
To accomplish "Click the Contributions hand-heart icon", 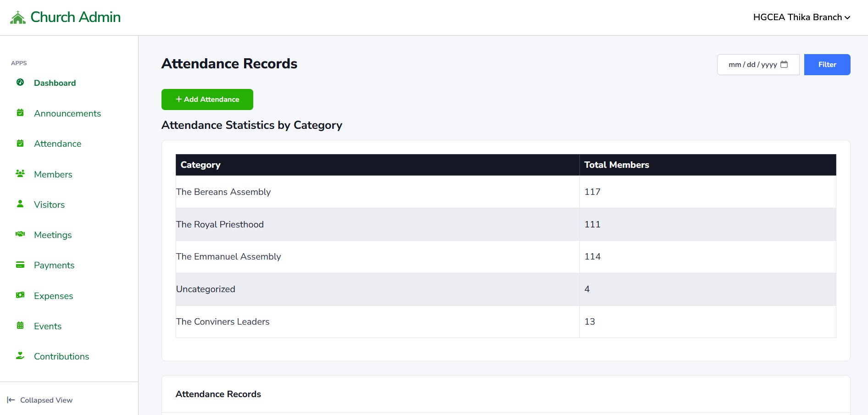I will click(20, 356).
